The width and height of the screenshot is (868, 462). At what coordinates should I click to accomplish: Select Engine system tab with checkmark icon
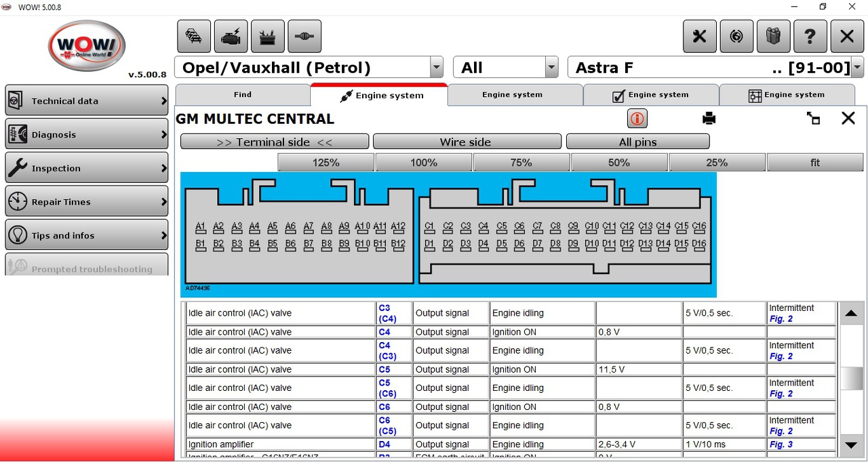tap(651, 95)
